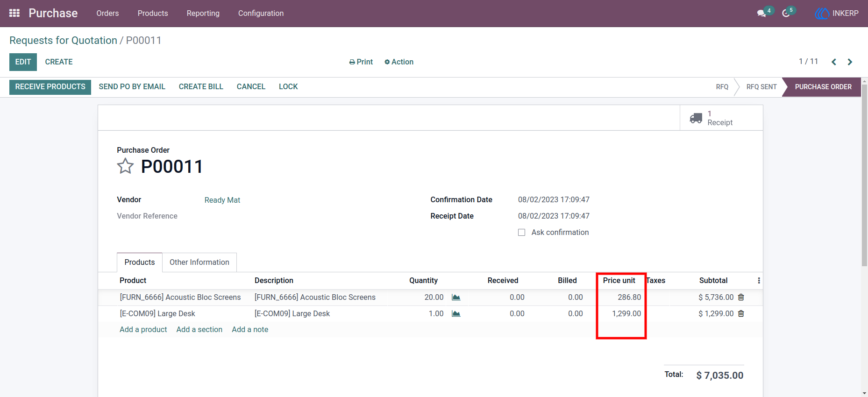Open the Print dropdown

point(361,62)
